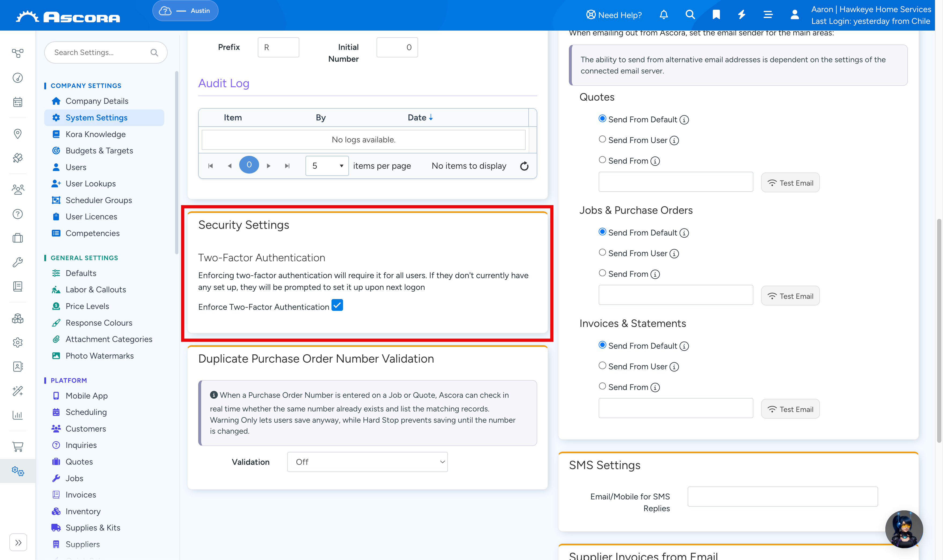This screenshot has width=943, height=560.
Task: Uncheck Enforce Two-Factor Authentication checkbox
Action: (x=337, y=305)
